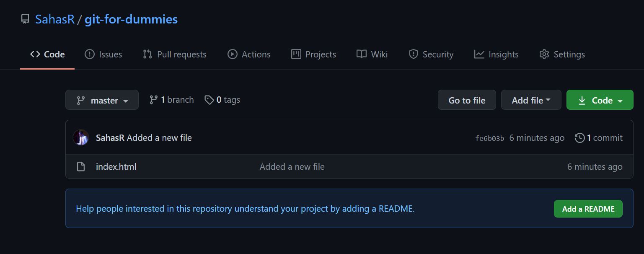Open the Projects tab
This screenshot has height=254, width=644.
click(x=313, y=54)
